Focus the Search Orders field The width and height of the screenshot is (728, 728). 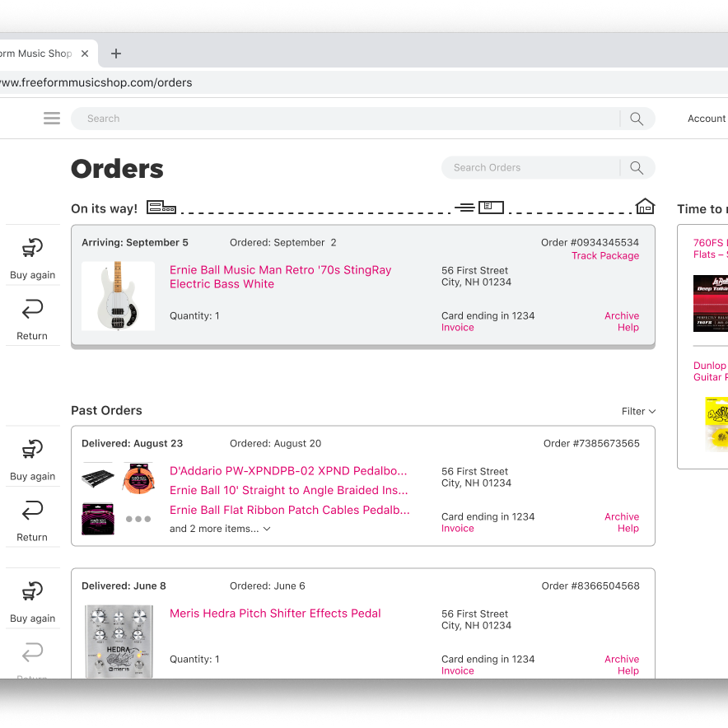tap(530, 168)
